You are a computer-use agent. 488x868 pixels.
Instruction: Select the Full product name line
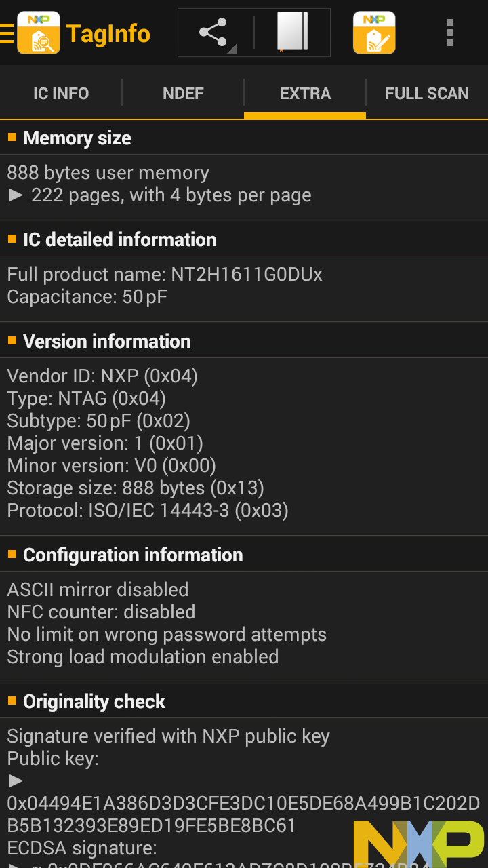pyautogui.click(x=165, y=274)
